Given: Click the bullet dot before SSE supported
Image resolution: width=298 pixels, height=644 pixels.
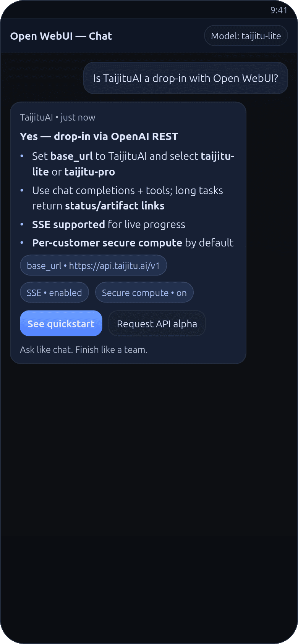Looking at the screenshot, I should click(x=22, y=224).
